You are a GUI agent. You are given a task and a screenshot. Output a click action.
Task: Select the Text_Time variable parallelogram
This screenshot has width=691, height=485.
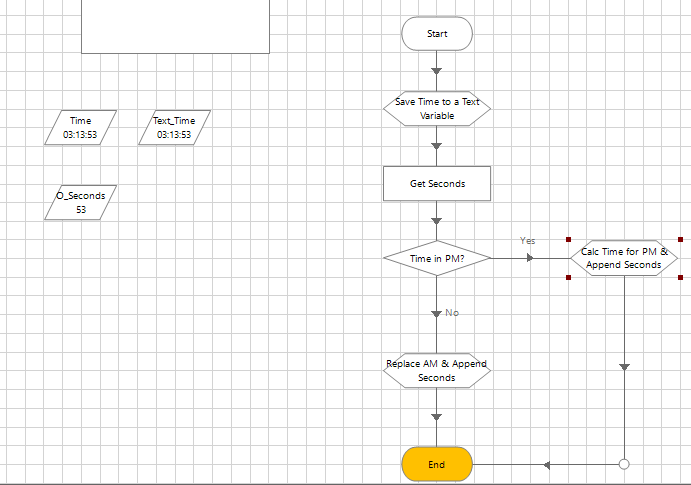click(x=174, y=127)
